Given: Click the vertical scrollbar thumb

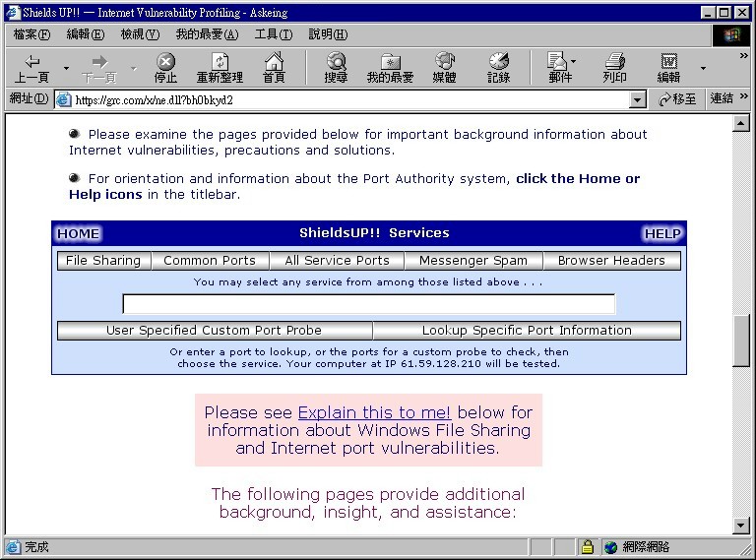Looking at the screenshot, I should coord(740,341).
